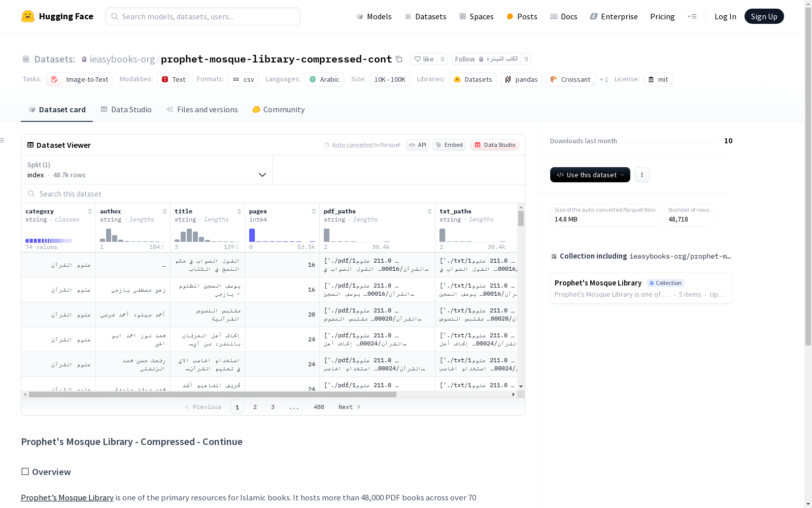Open Spaces in the top navigation
This screenshot has height=508, width=812.
(x=477, y=16)
